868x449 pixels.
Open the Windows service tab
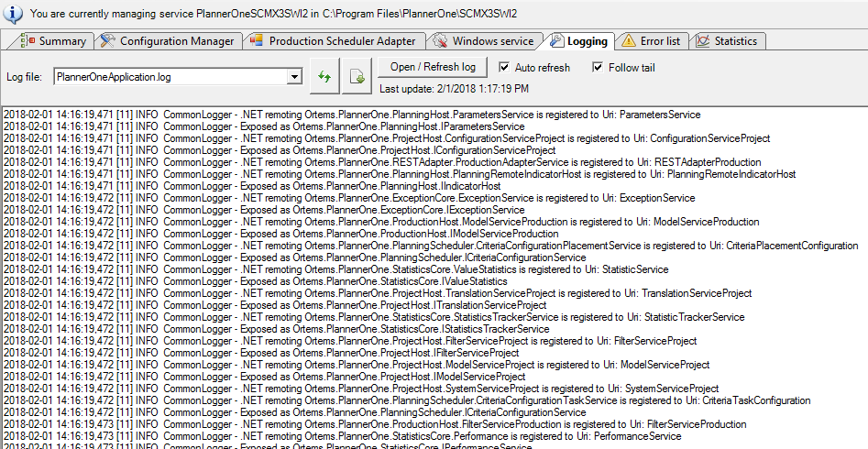tap(484, 41)
